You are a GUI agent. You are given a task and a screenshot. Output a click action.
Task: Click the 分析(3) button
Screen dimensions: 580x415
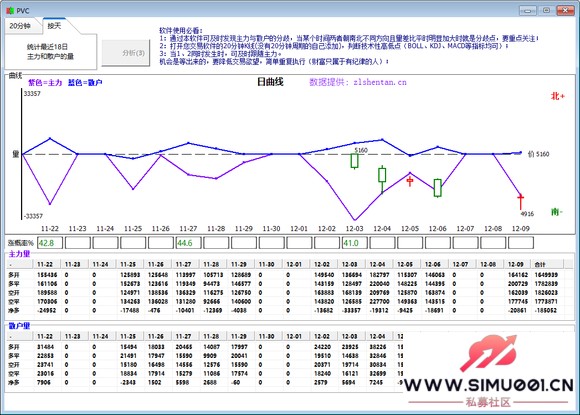[x=126, y=53]
